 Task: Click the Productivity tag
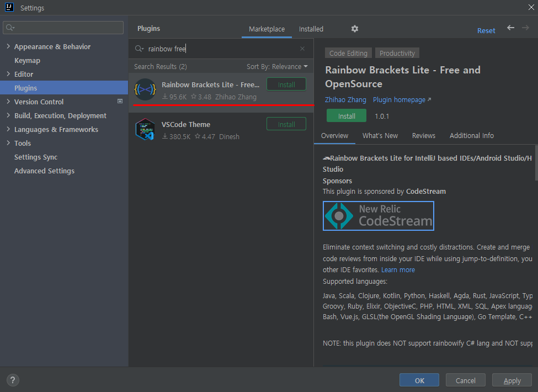pos(397,53)
